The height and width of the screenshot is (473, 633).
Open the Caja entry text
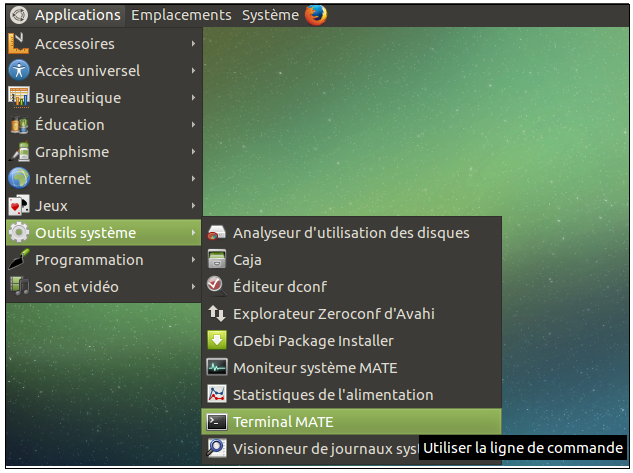point(247,260)
